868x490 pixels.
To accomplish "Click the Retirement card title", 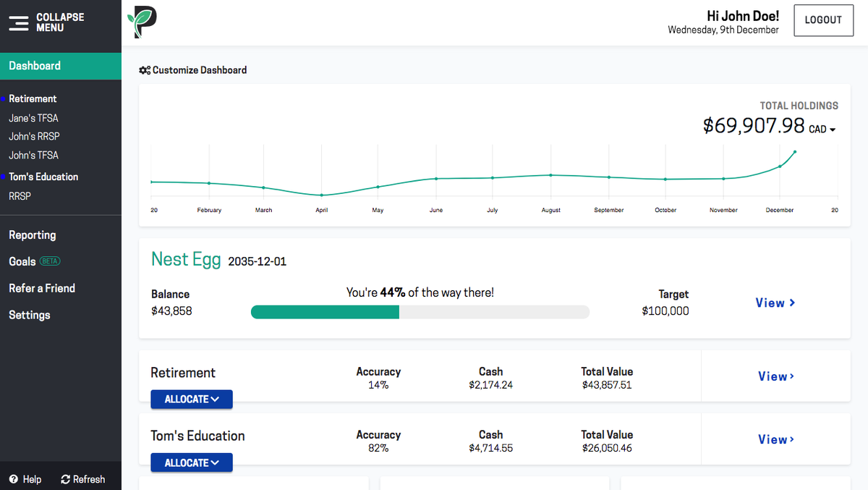I will pyautogui.click(x=183, y=373).
